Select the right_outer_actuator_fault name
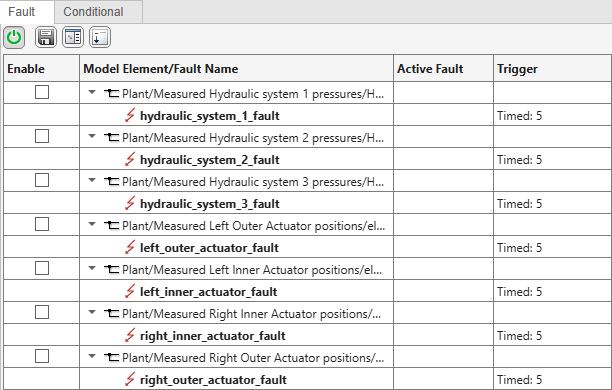 pos(213,380)
